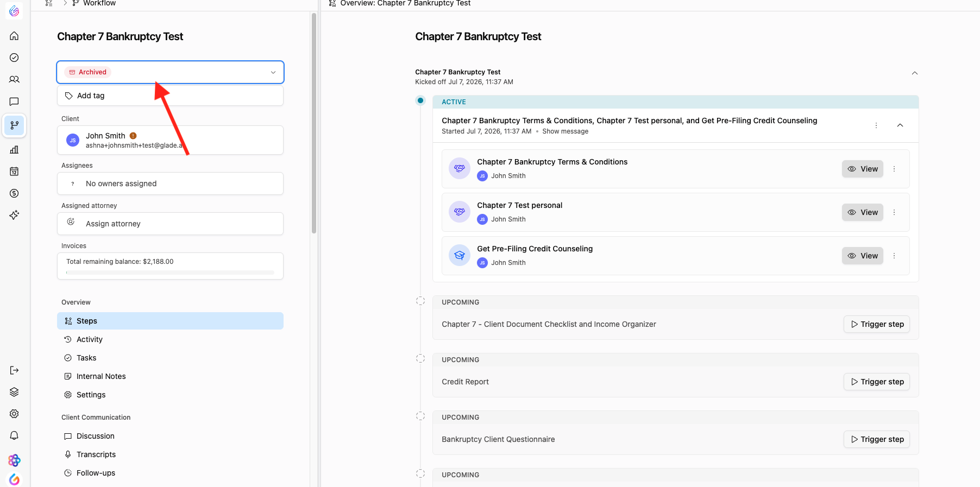Open the chat messages sidebar icon
The image size is (980, 487).
pos(14,102)
